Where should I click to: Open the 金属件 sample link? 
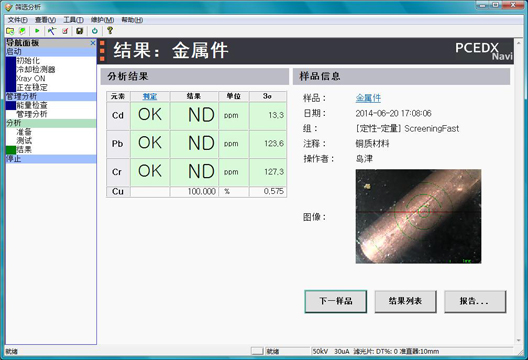tap(368, 98)
